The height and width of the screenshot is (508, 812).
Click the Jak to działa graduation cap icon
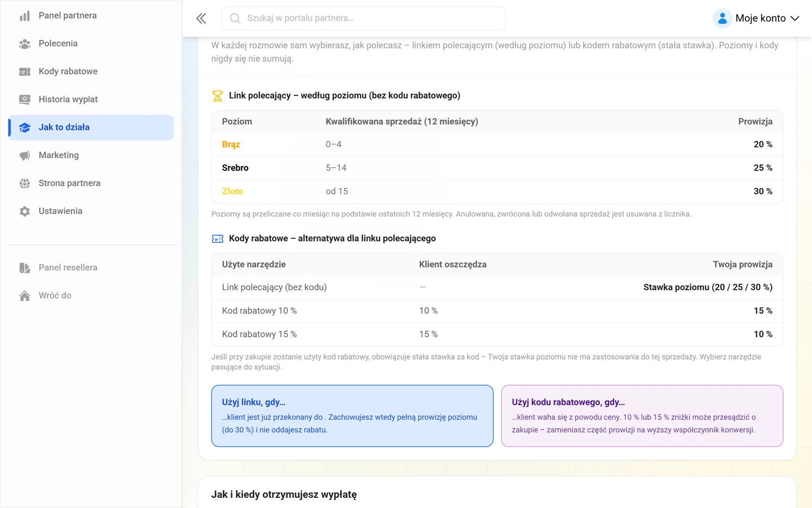click(x=25, y=128)
